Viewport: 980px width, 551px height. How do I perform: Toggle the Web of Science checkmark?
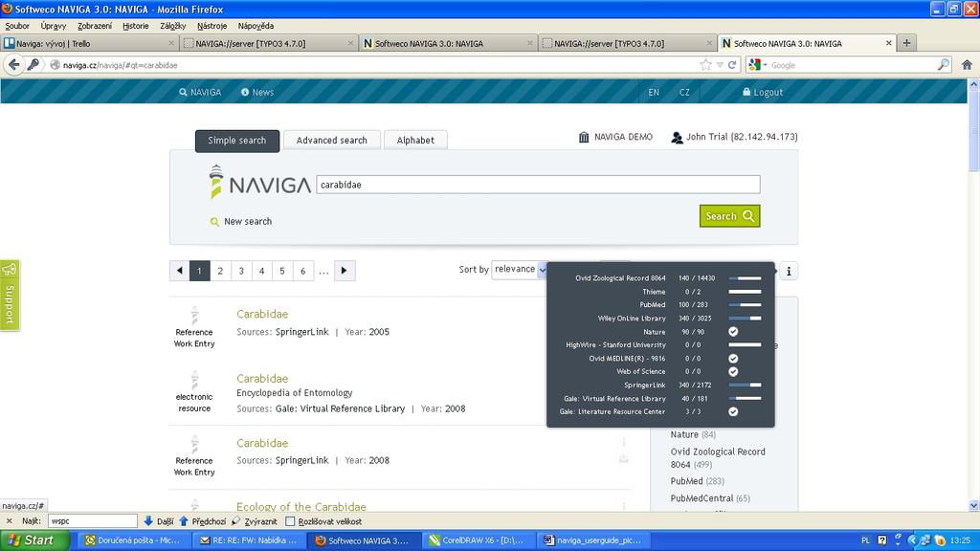coord(733,372)
